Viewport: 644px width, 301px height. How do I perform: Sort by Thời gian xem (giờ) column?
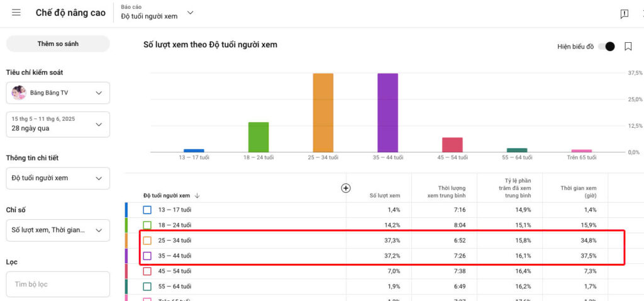coord(579,191)
